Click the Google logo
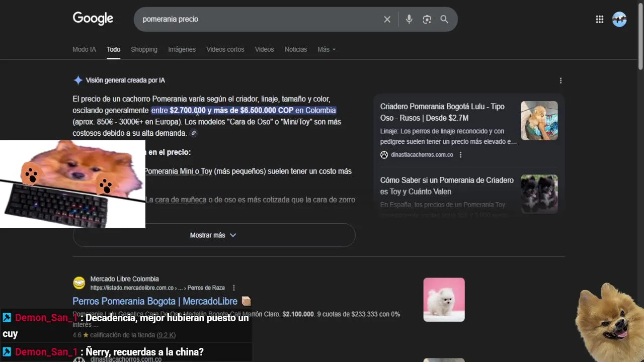This screenshot has width=644, height=362. click(x=93, y=19)
